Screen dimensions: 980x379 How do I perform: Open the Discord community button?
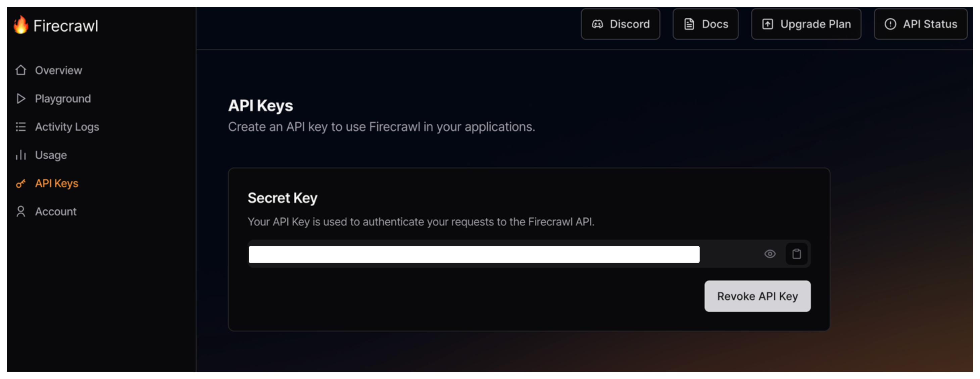tap(620, 24)
